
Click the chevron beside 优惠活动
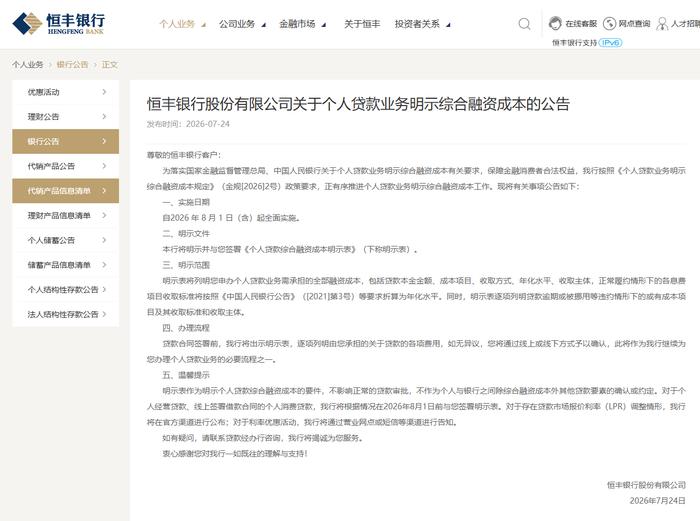point(104,92)
